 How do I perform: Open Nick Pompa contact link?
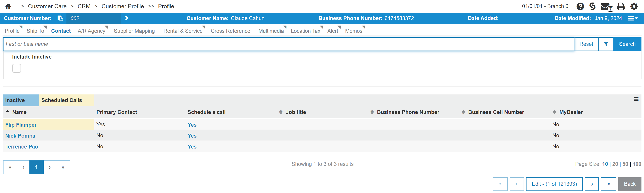click(x=20, y=136)
